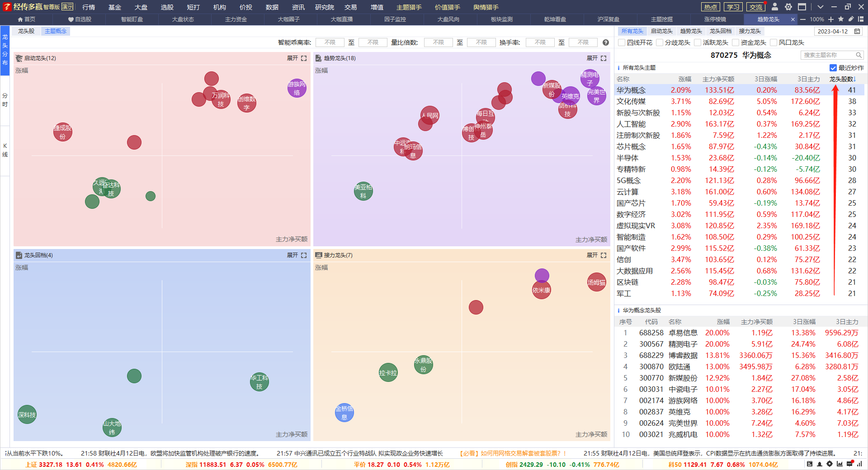The width and height of the screenshot is (868, 470).
Task: Click the target crosshair icon in status bar
Action: click(x=830, y=464)
